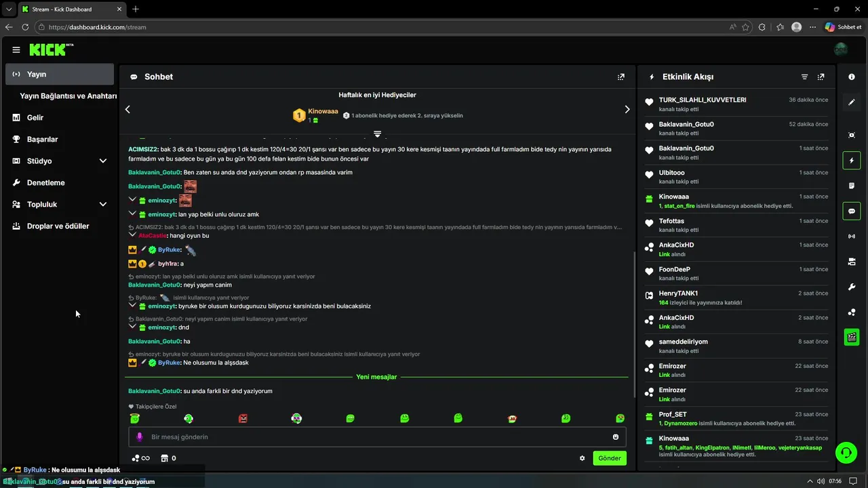Select Yayın in the sidebar
The height and width of the screenshot is (488, 868).
[x=60, y=74]
